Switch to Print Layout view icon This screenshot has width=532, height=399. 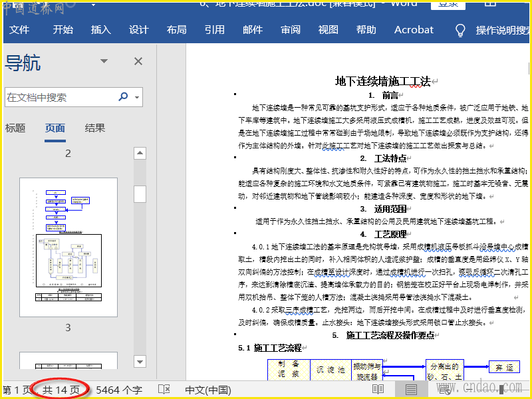pos(411,390)
